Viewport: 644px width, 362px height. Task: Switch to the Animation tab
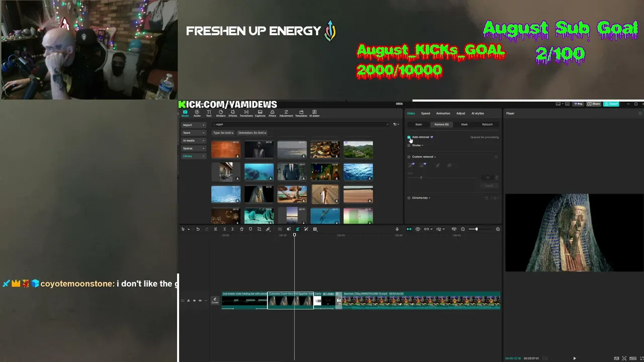443,114
